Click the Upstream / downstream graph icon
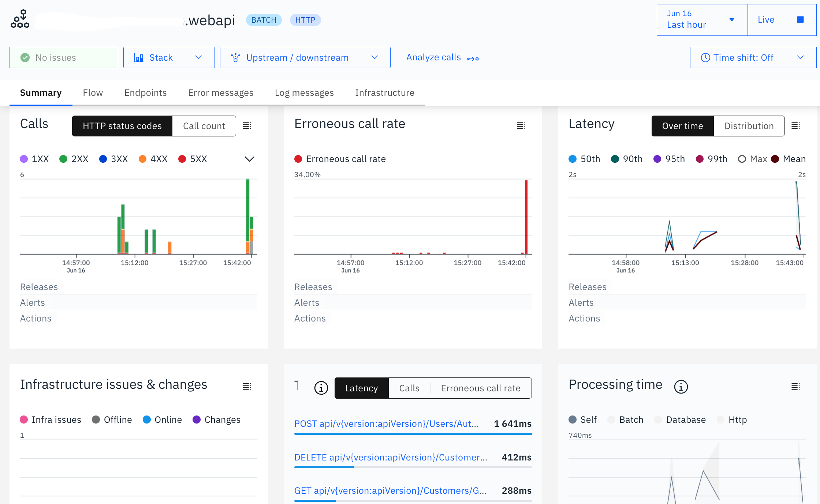The height and width of the screenshot is (504, 820). (235, 57)
